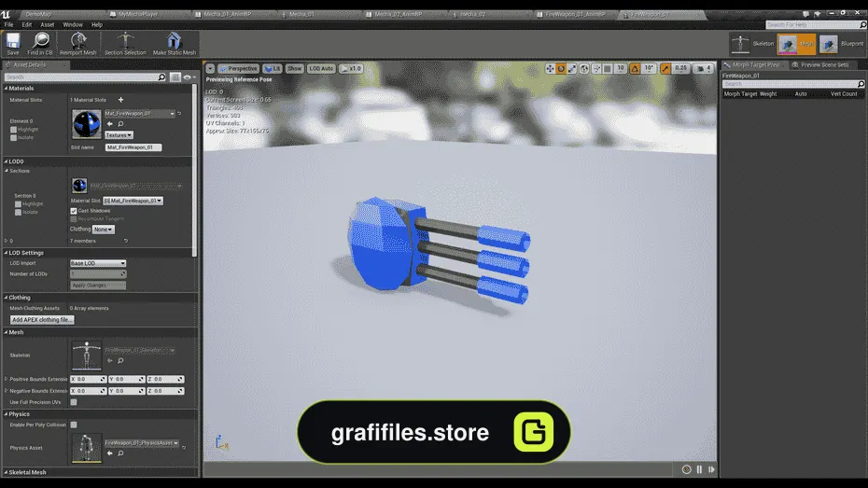Toggle surface snapping icon in viewport
868x488 pixels.
(596, 69)
